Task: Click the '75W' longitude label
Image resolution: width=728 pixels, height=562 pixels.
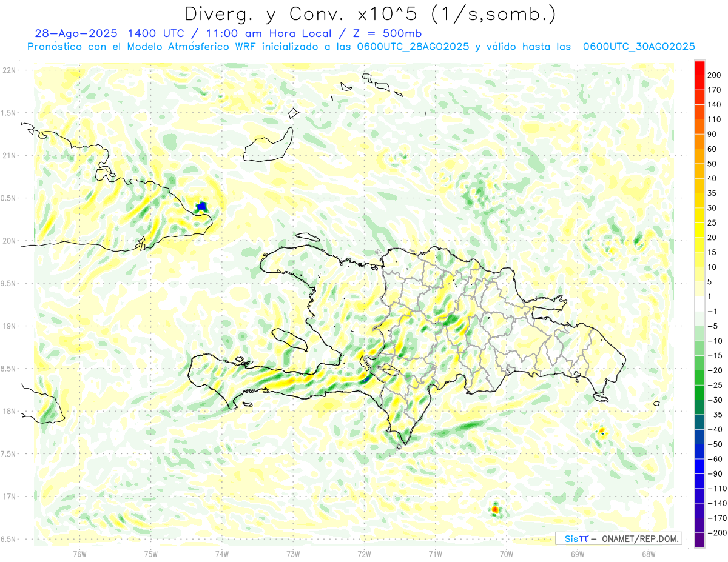Action: (151, 554)
